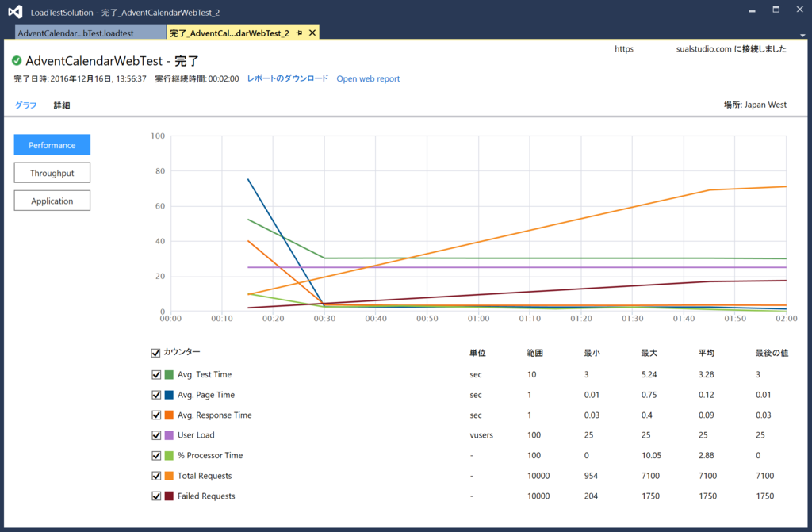The width and height of the screenshot is (812, 532).
Task: Click the light green % Processor Time swatch
Action: tap(169, 455)
